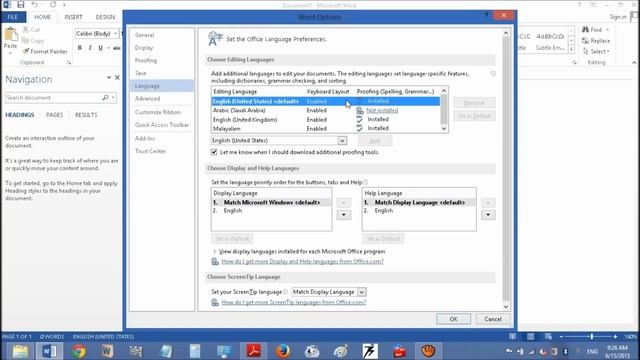Open Google Chrome from the taskbar

pos(79,351)
